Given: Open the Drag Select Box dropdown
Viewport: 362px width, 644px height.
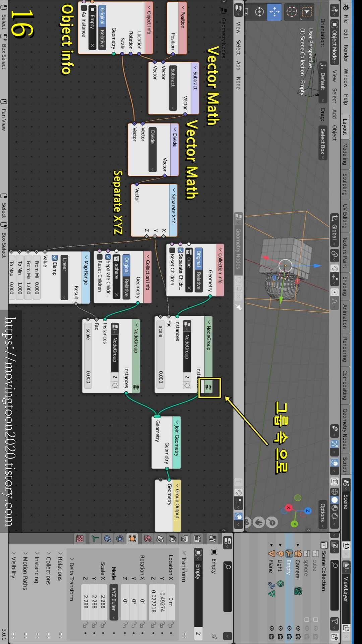Looking at the screenshot, I should click(x=323, y=144).
